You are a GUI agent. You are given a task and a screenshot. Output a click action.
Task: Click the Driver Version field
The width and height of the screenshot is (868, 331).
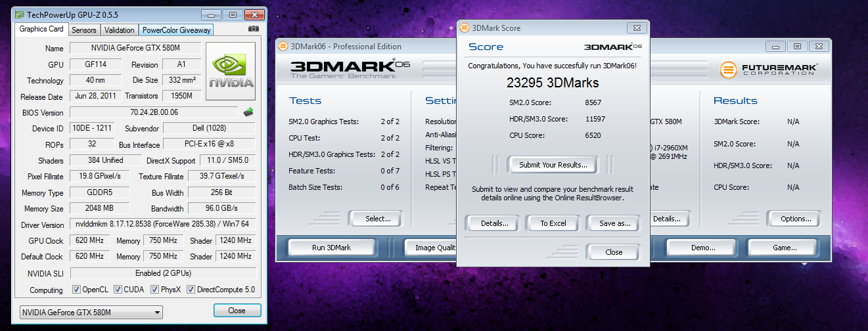[x=163, y=225]
